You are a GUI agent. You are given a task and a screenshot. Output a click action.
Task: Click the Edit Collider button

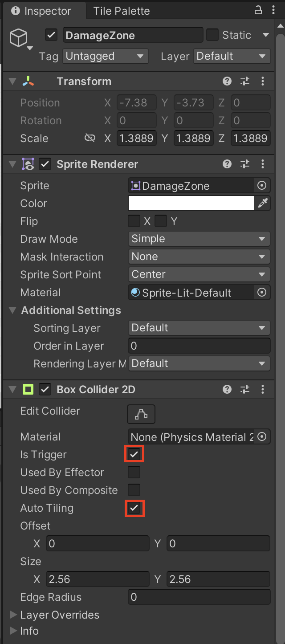coord(141,414)
